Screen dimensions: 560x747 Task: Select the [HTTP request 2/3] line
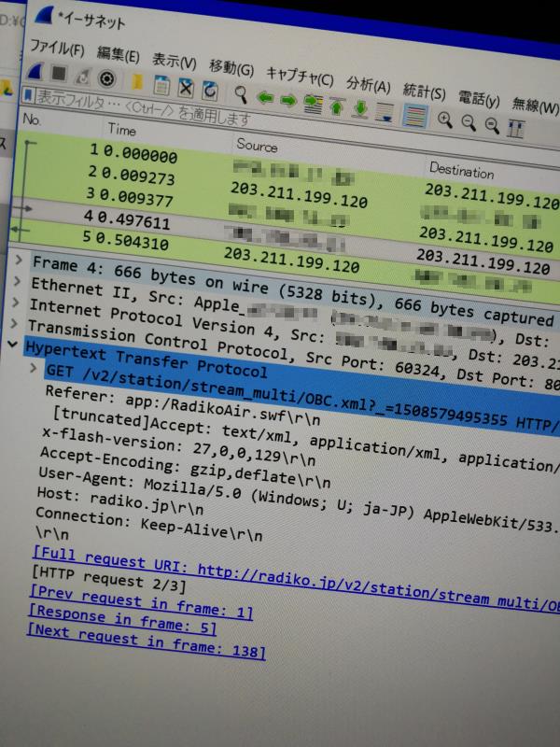tap(108, 578)
